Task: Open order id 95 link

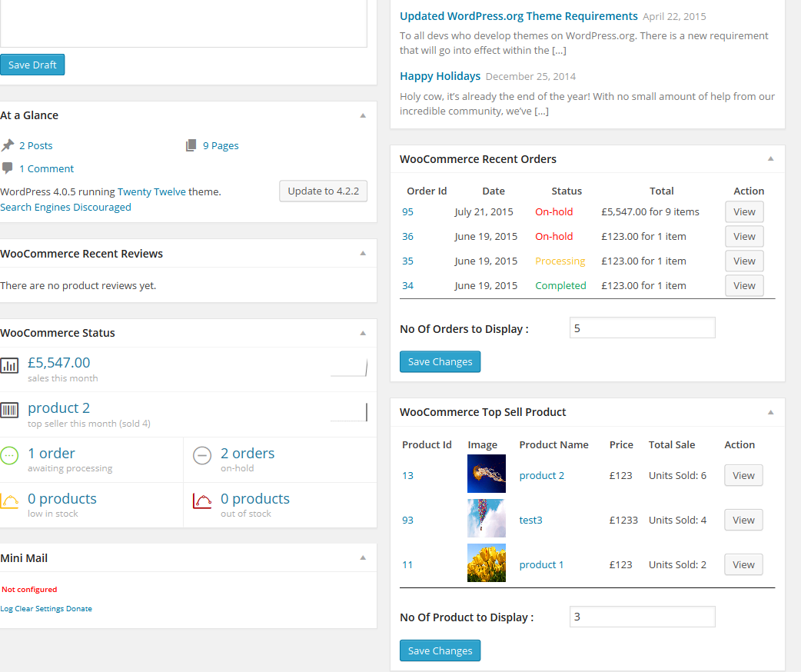Action: pos(407,211)
